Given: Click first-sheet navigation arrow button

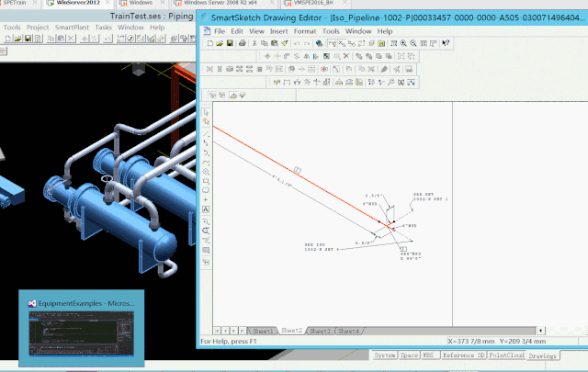Looking at the screenshot, I should click(217, 331).
